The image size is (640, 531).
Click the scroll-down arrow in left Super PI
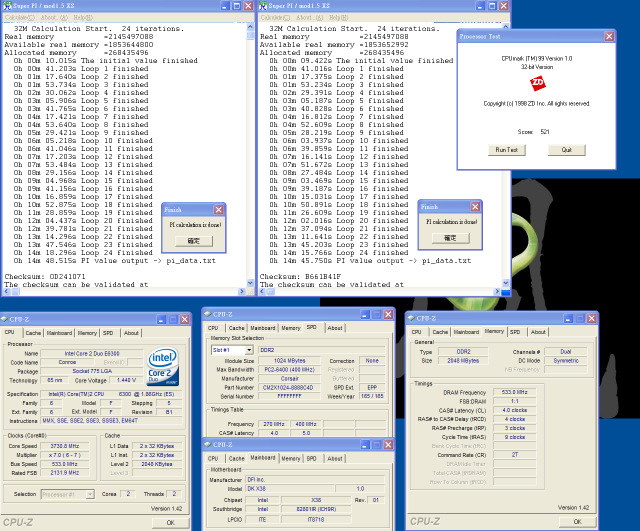coord(250,282)
